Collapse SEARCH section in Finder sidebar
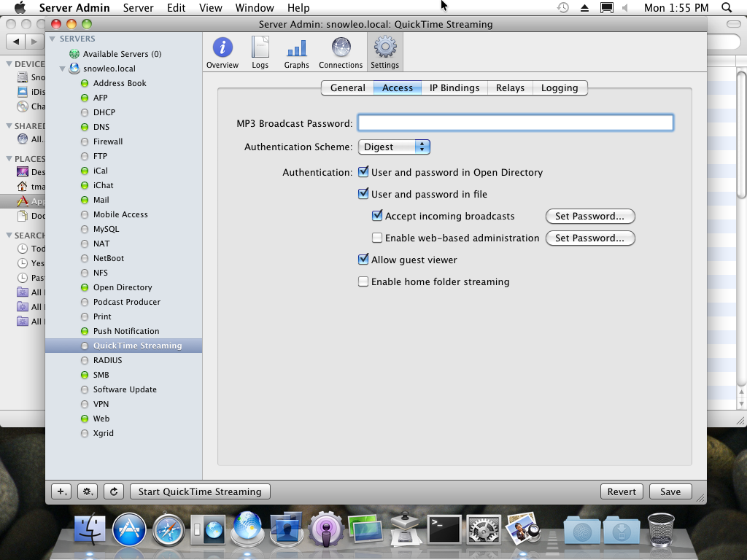The height and width of the screenshot is (560, 747). click(x=9, y=236)
